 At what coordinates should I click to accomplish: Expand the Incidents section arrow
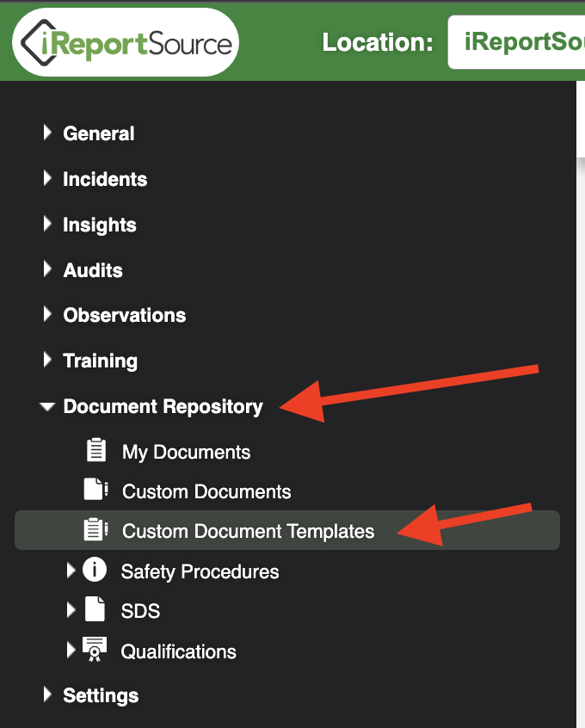tap(47, 178)
